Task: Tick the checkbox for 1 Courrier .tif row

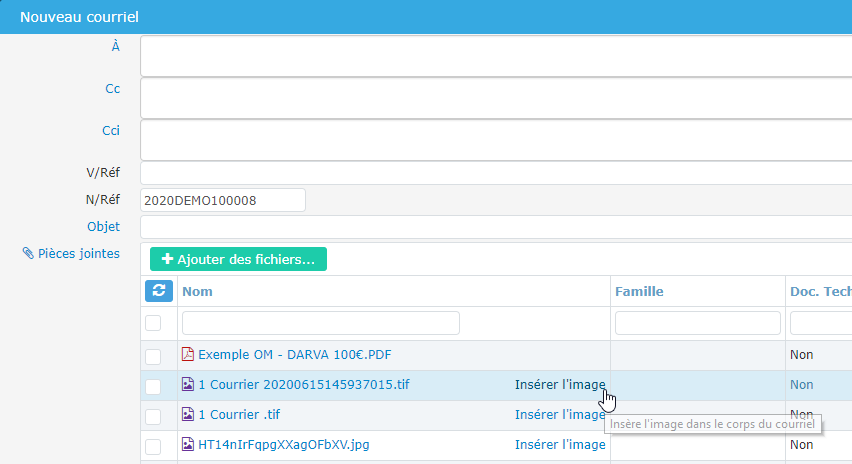Action: tap(153, 416)
